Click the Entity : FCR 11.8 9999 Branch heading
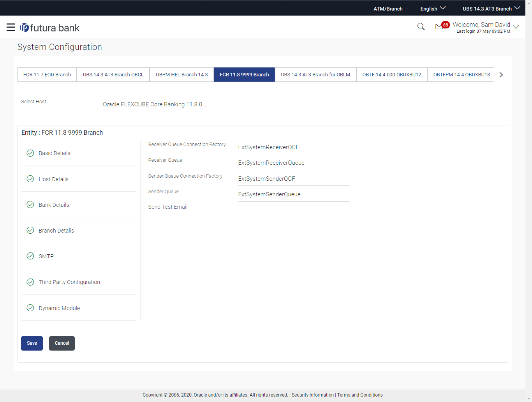The width and height of the screenshot is (532, 402). [62, 132]
